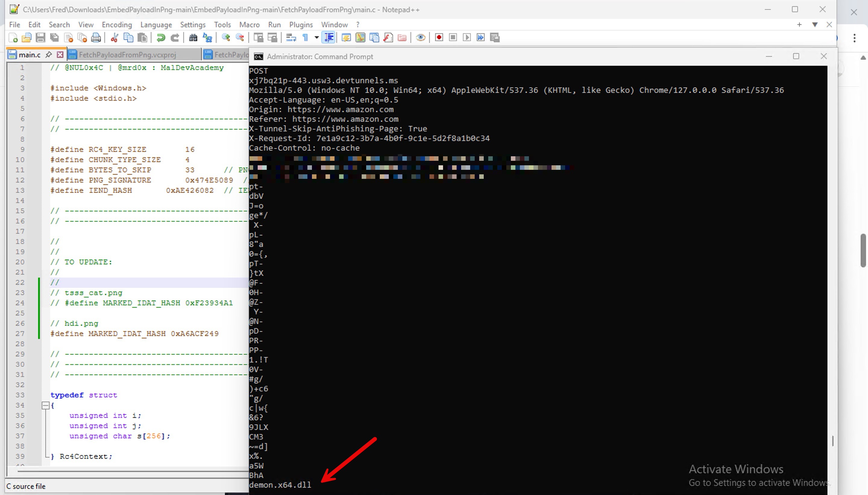This screenshot has height=495, width=868.
Task: Disable the Indent Guide toolbar toggle
Action: (x=329, y=37)
